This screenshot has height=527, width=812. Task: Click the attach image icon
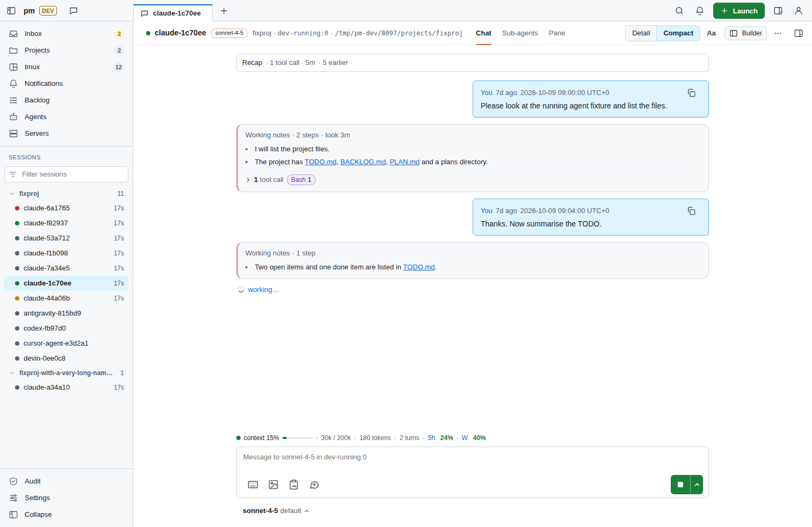(273, 485)
